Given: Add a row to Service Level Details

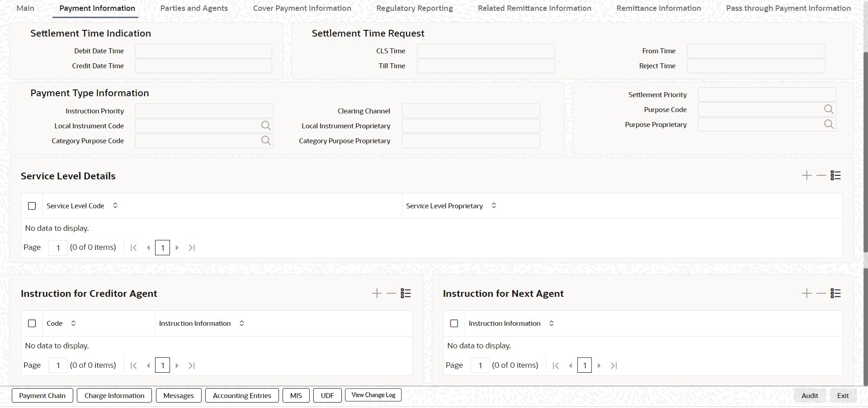Looking at the screenshot, I should click(x=807, y=175).
